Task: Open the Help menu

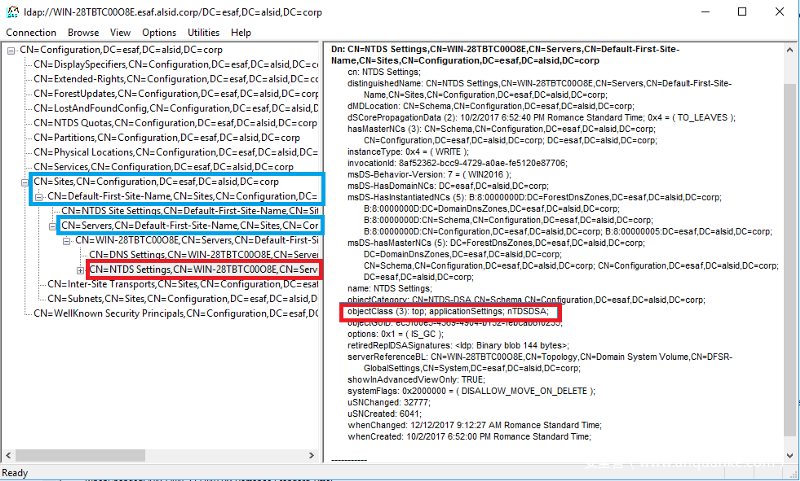Action: 241,32
